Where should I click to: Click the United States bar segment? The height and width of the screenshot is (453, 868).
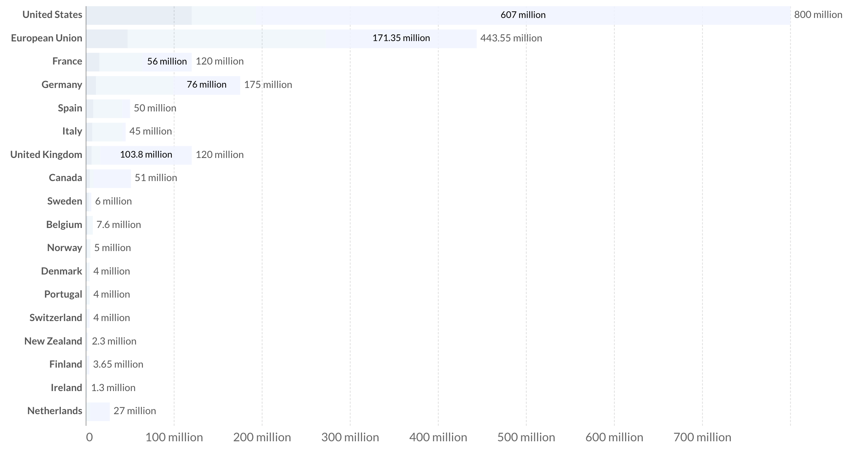[x=438, y=15]
